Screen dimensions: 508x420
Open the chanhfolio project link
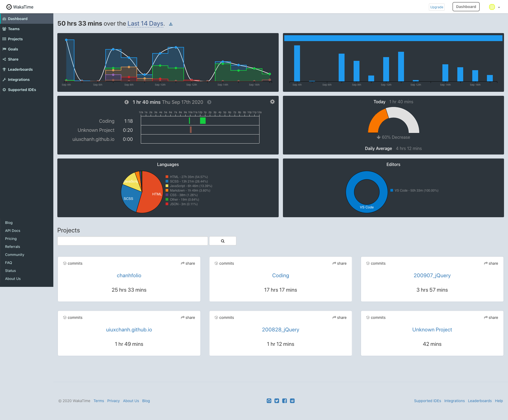[x=129, y=275]
